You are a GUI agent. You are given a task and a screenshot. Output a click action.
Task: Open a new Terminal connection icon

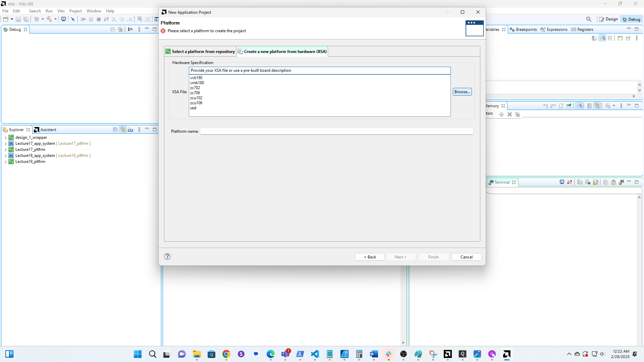562,182
